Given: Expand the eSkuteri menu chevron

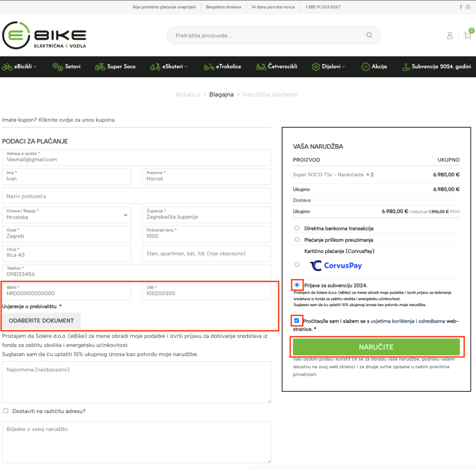Looking at the screenshot, I should click(x=186, y=67).
